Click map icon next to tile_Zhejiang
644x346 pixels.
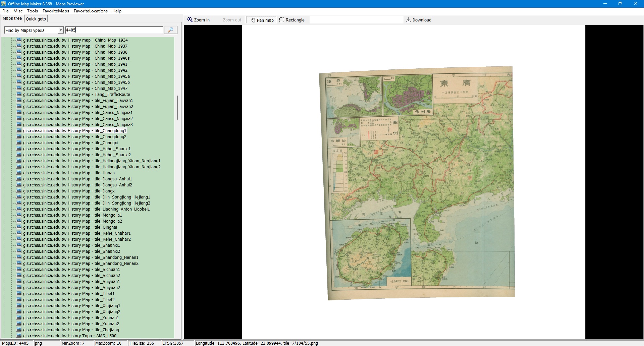click(x=19, y=330)
